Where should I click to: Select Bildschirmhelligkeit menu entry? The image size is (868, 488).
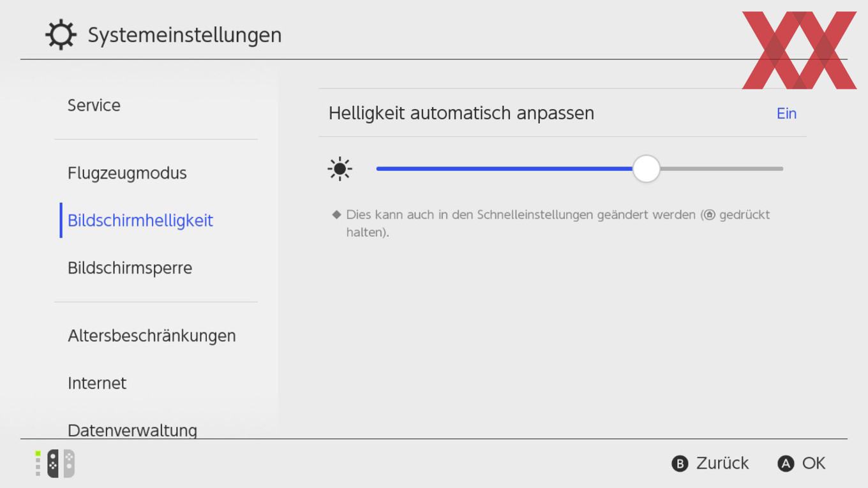click(x=140, y=221)
